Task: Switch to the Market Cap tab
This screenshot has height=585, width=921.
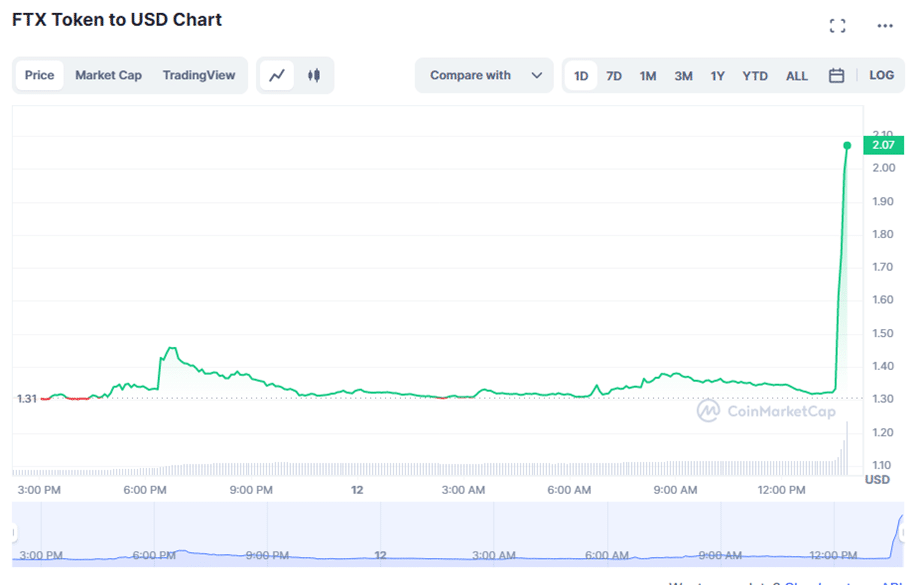Action: [x=109, y=75]
